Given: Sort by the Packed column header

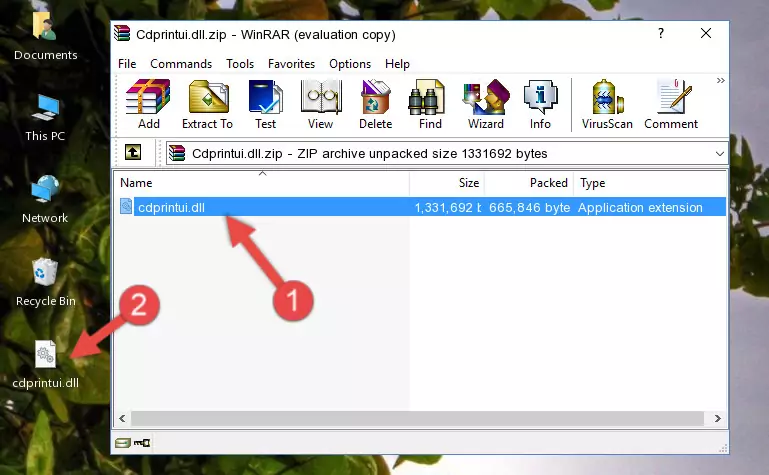Looking at the screenshot, I should point(529,183).
